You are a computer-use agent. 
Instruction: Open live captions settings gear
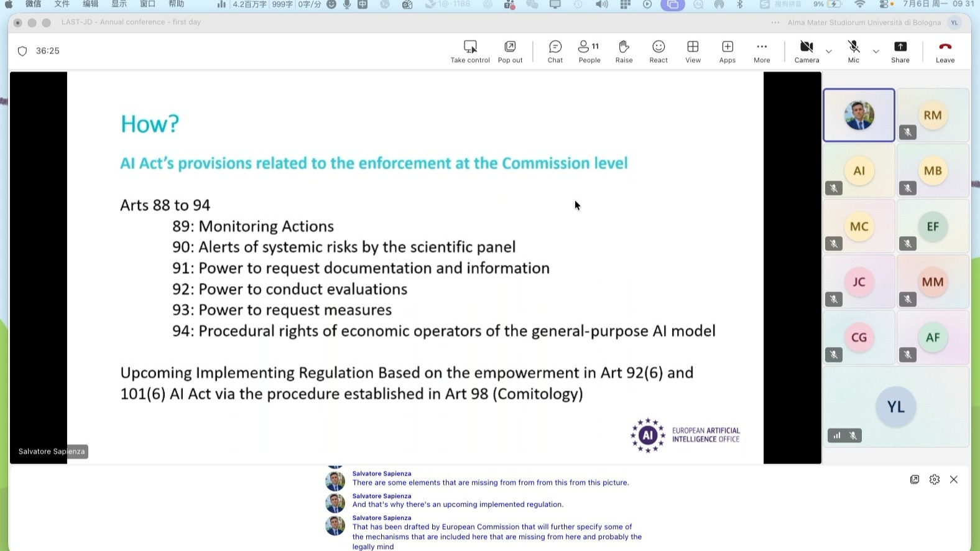click(x=934, y=479)
